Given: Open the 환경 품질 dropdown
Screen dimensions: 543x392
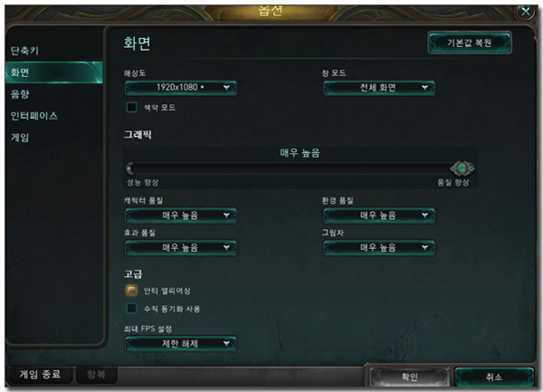Looking at the screenshot, I should pos(379,215).
